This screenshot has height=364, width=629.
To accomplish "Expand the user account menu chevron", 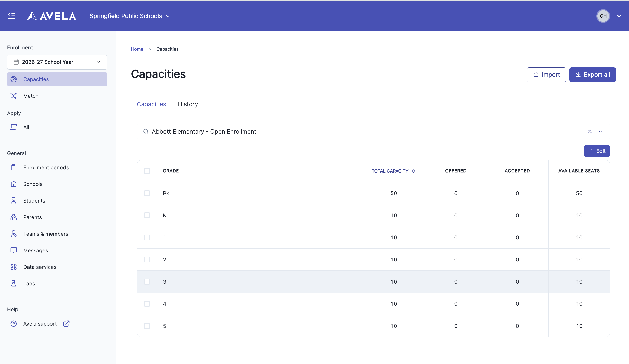I will click(x=619, y=16).
